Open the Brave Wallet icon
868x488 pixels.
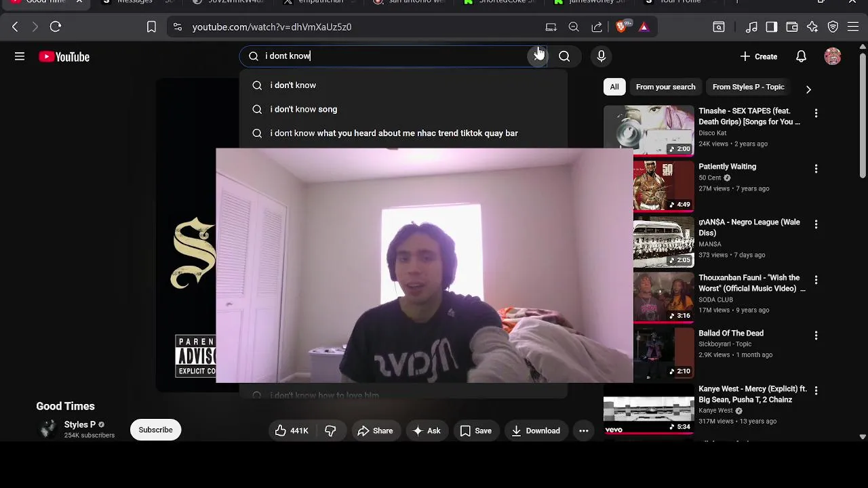point(791,27)
